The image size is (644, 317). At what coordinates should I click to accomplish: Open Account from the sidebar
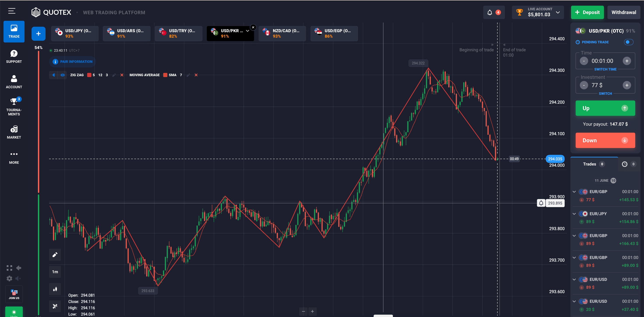14,82
